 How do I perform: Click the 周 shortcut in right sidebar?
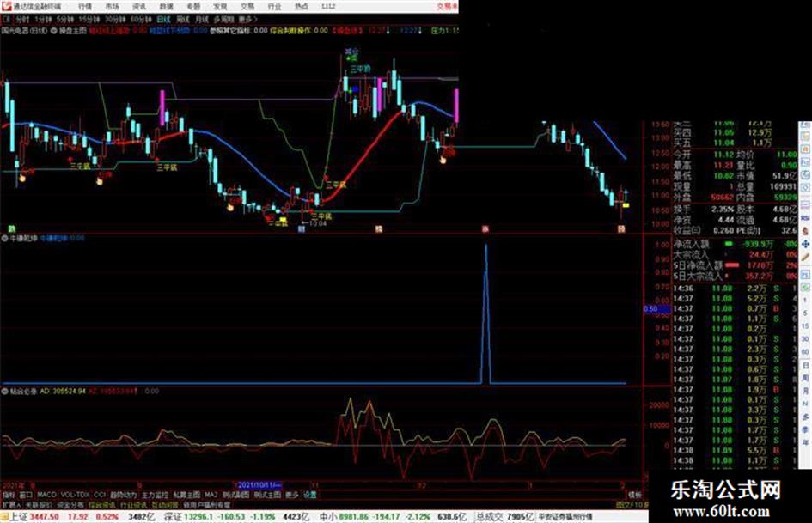point(806,378)
